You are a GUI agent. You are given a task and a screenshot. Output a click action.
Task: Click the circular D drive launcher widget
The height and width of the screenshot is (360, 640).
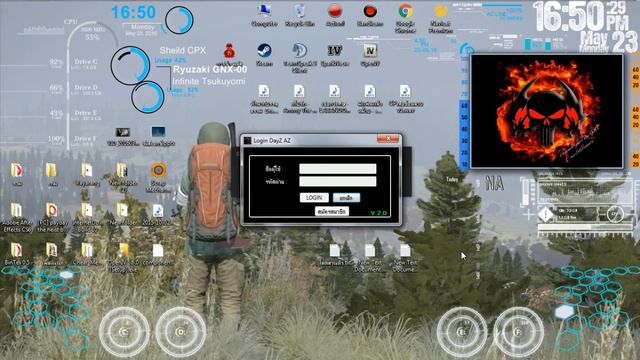point(180,332)
